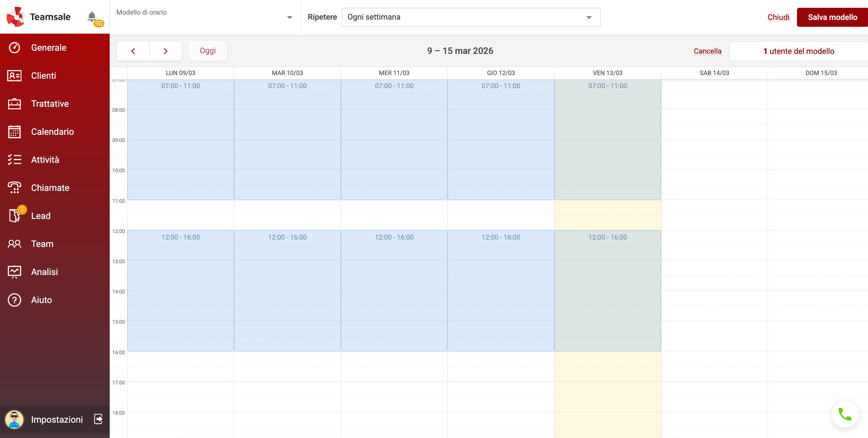Viewport: 868px width, 438px height.
Task: Go to previous week arrow
Action: point(133,51)
